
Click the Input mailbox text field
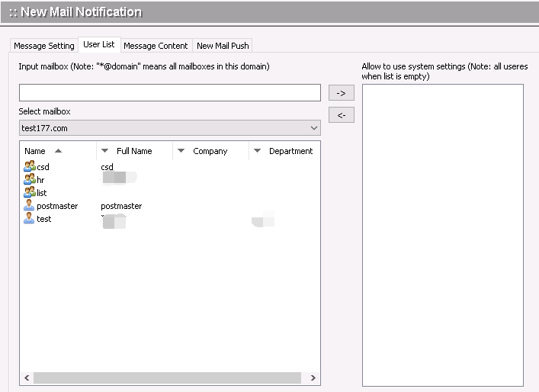[x=169, y=93]
